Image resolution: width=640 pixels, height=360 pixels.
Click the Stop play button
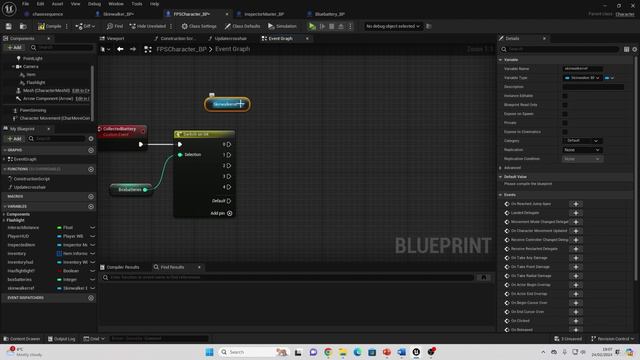tap(331, 26)
